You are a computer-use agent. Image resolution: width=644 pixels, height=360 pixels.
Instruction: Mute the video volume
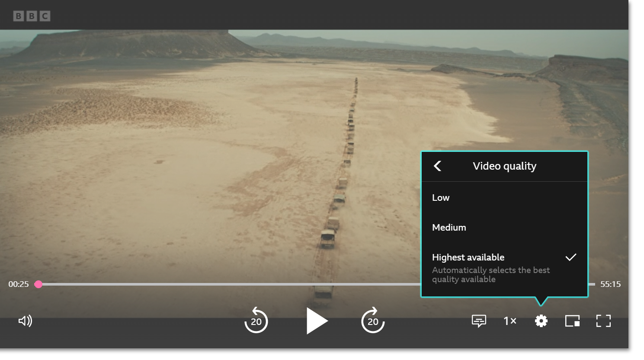(25, 321)
